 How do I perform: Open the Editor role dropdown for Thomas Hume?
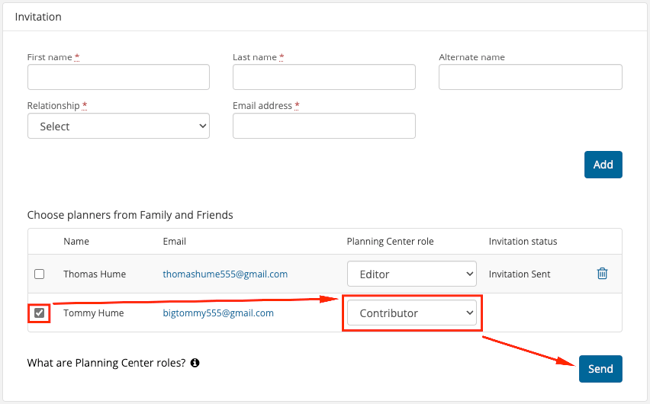point(412,274)
